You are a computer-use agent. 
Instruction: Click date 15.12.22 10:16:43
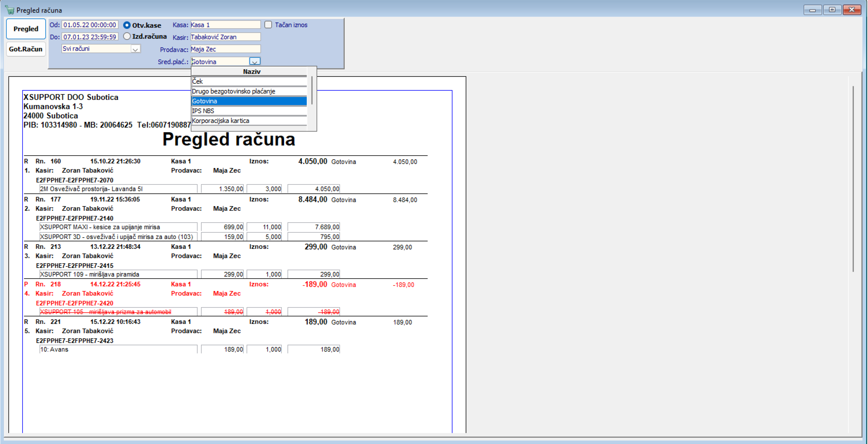[x=115, y=322]
